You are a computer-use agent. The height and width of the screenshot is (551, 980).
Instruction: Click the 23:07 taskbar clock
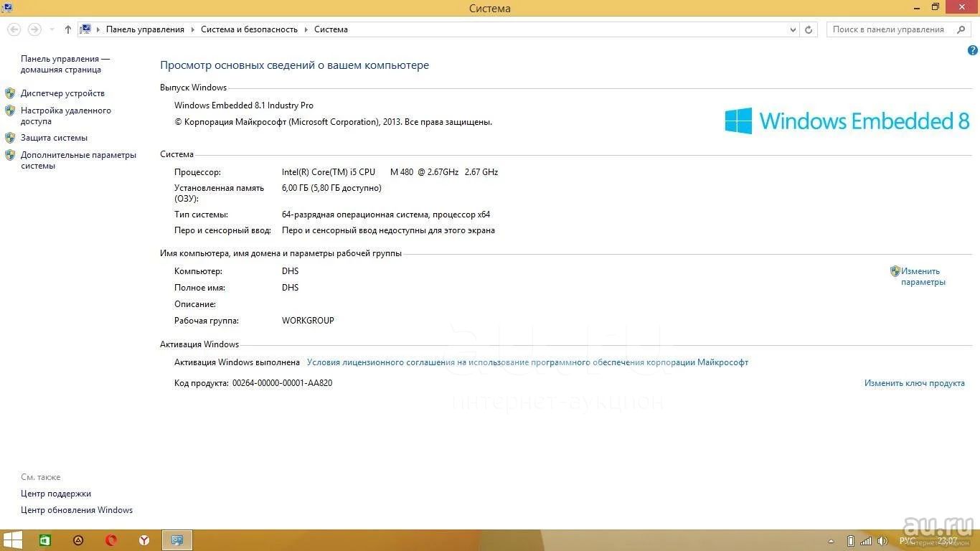tap(948, 540)
